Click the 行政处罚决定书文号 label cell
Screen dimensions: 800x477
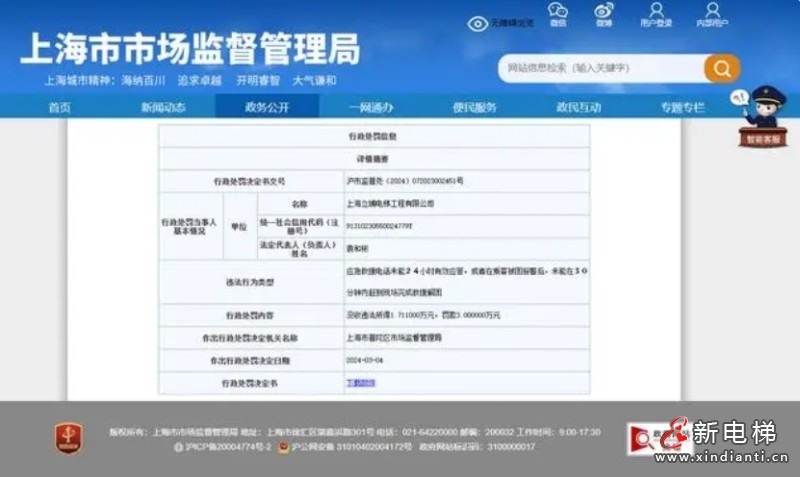tap(249, 181)
